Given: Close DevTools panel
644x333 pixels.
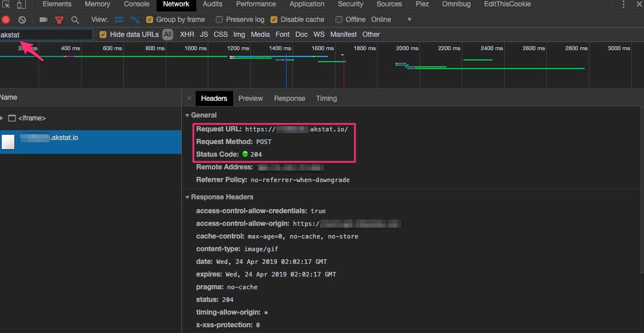Looking at the screenshot, I should coord(639,5).
